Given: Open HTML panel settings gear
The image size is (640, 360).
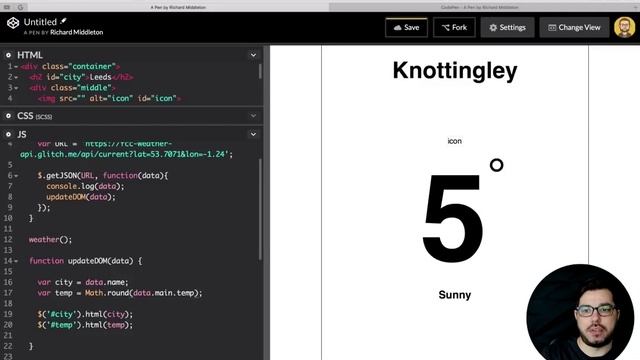Looking at the screenshot, I should tap(8, 55).
